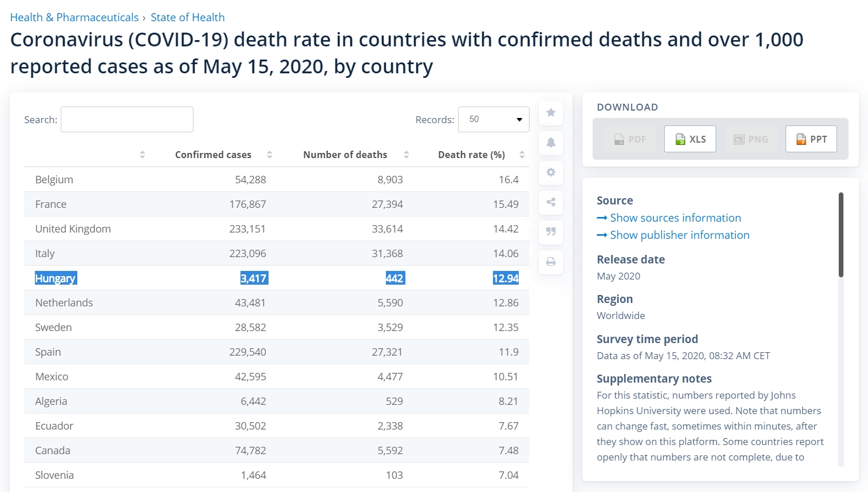Image resolution: width=868 pixels, height=492 pixels.
Task: Click the printer icon
Action: tap(551, 262)
